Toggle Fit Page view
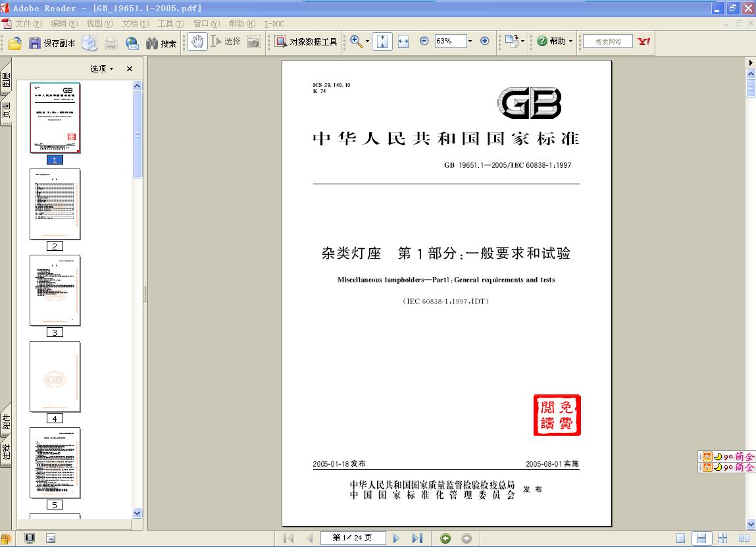Image resolution: width=756 pixels, height=547 pixels. pos(382,41)
